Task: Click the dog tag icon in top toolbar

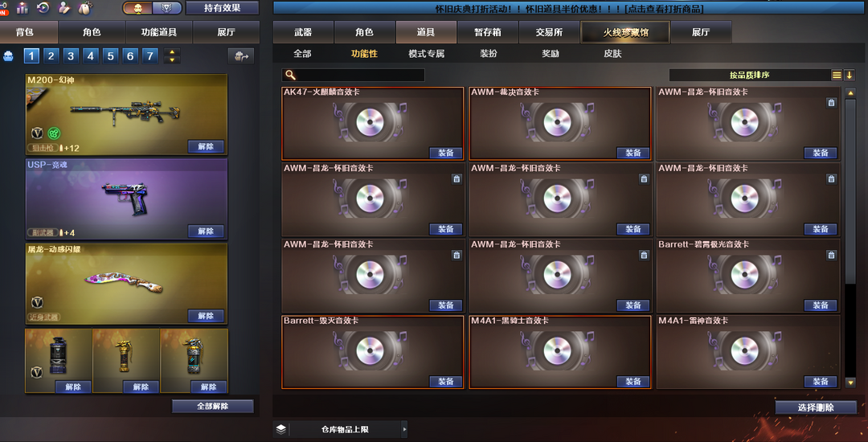Action: (x=84, y=8)
